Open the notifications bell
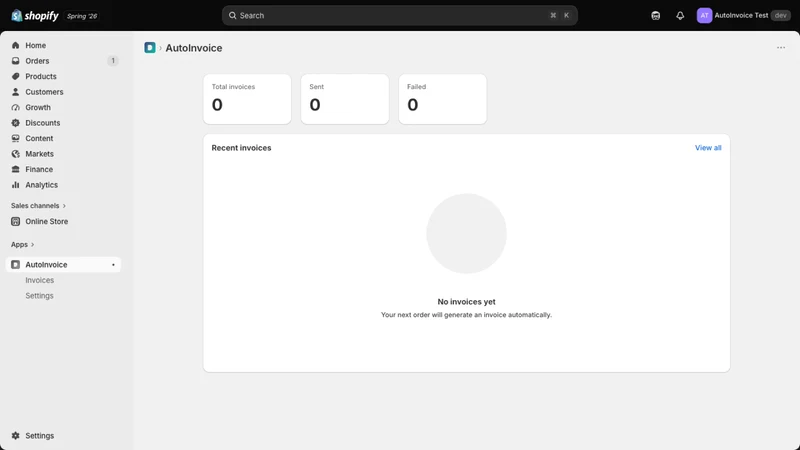The image size is (800, 450). pyautogui.click(x=680, y=16)
